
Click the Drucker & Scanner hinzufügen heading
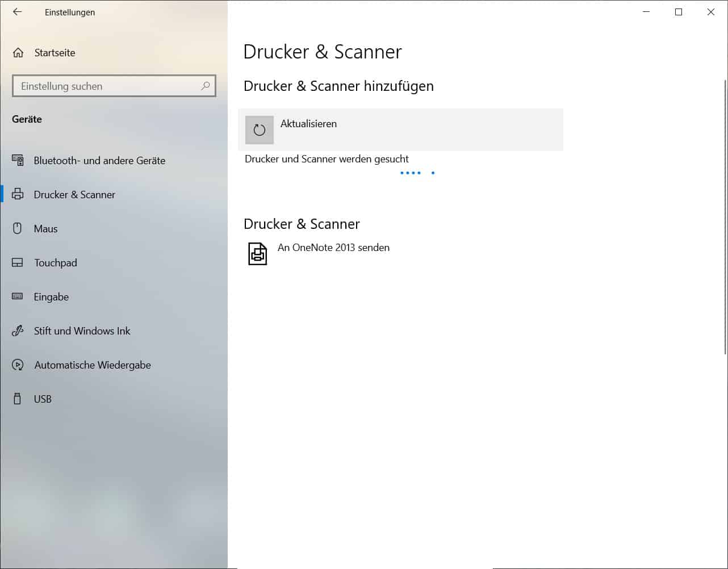coord(338,86)
